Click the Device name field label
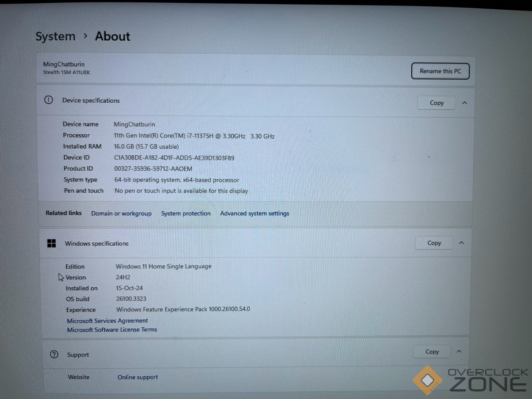Screen dimensions: 532x399 point(80,124)
